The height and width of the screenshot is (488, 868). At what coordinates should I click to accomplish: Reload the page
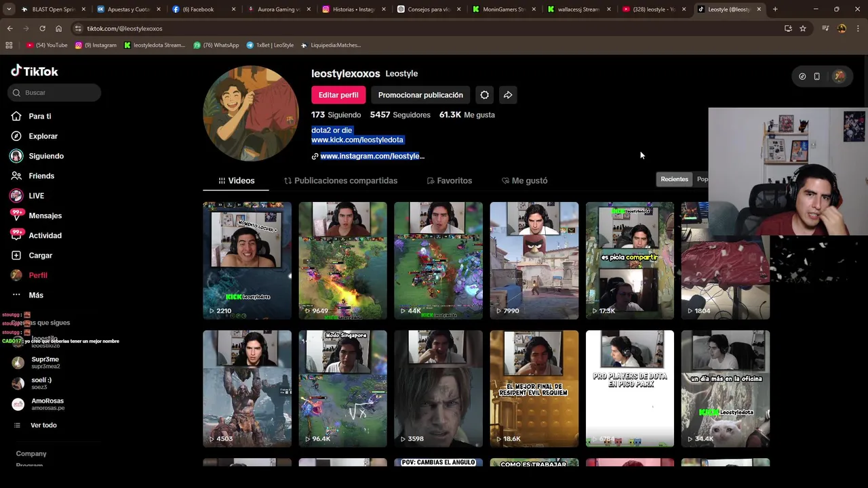click(x=42, y=28)
